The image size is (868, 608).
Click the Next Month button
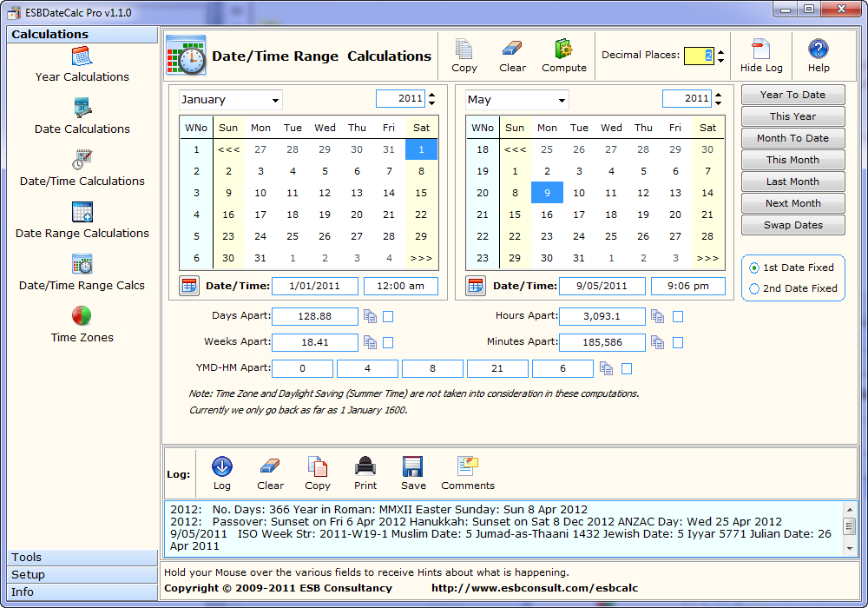coord(792,203)
